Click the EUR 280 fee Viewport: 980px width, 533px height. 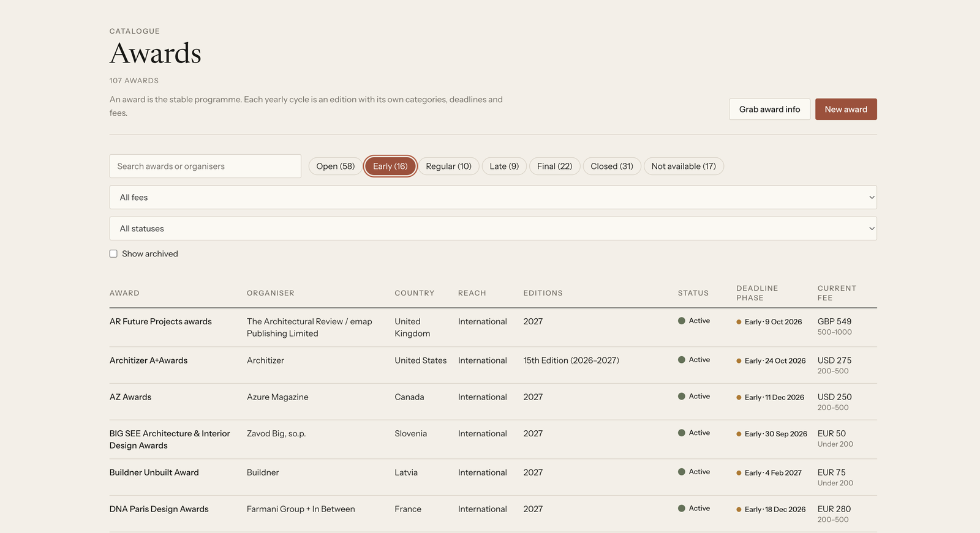pyautogui.click(x=834, y=509)
